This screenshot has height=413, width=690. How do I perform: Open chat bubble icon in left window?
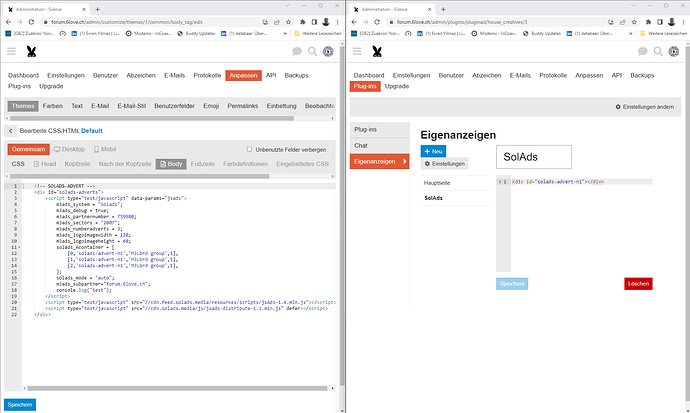pos(297,51)
